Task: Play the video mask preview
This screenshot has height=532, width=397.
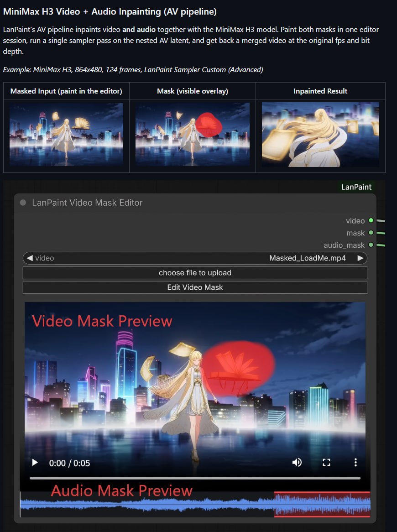Action: pos(35,463)
